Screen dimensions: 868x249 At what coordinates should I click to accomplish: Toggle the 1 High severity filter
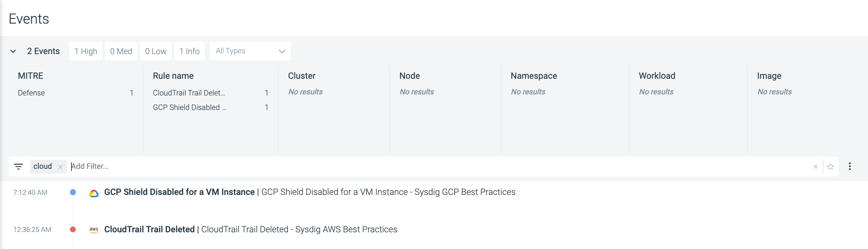[86, 51]
